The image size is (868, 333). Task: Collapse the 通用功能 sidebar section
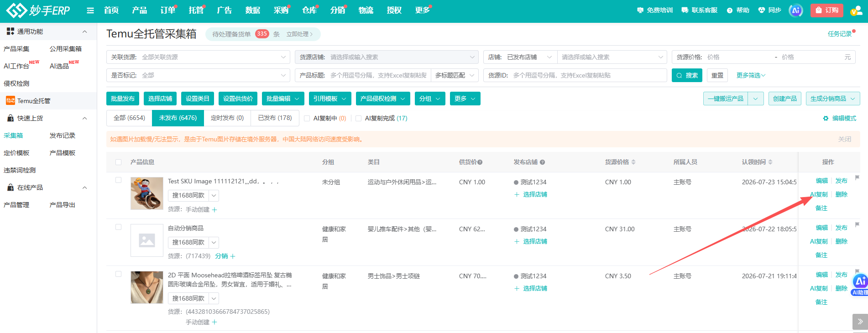tap(84, 31)
